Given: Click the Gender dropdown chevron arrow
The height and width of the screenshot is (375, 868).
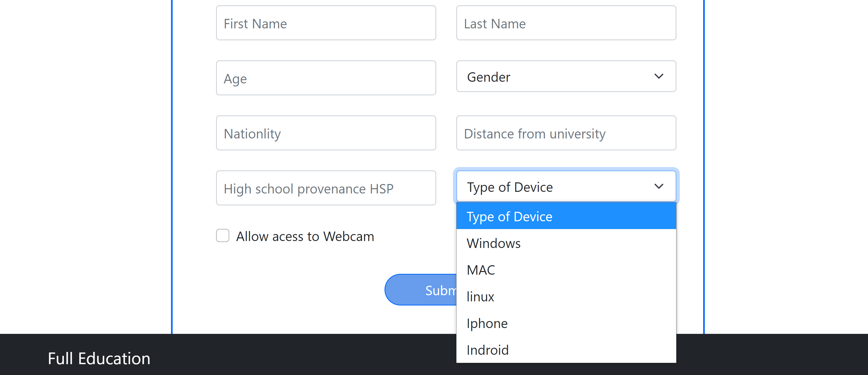Looking at the screenshot, I should pyautogui.click(x=658, y=76).
